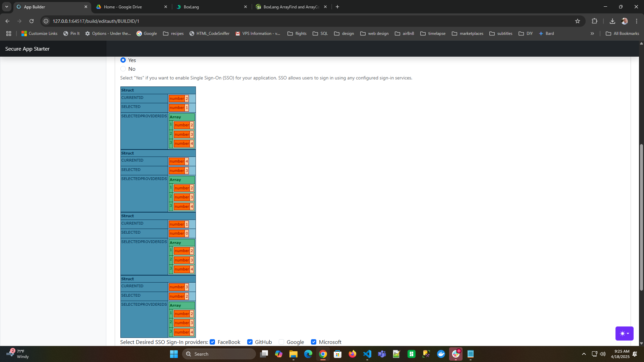Screen dimensions: 644x362
Task: Click the Secure App Starter link
Action: pyautogui.click(x=27, y=49)
